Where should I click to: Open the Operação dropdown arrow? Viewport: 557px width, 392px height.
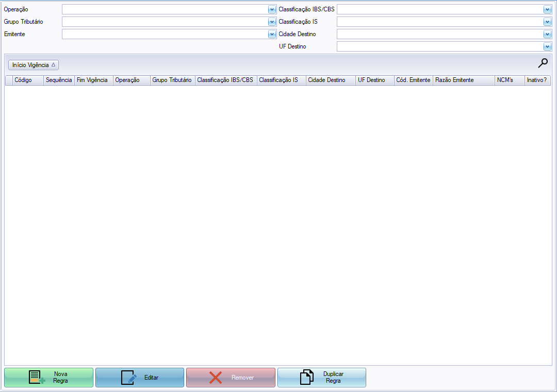(272, 9)
